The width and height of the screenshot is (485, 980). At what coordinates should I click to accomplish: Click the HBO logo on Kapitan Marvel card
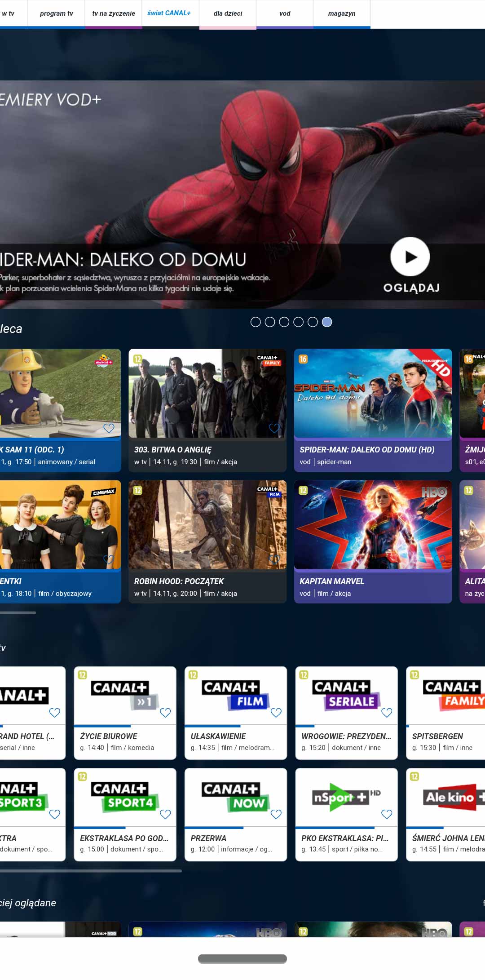click(x=434, y=492)
